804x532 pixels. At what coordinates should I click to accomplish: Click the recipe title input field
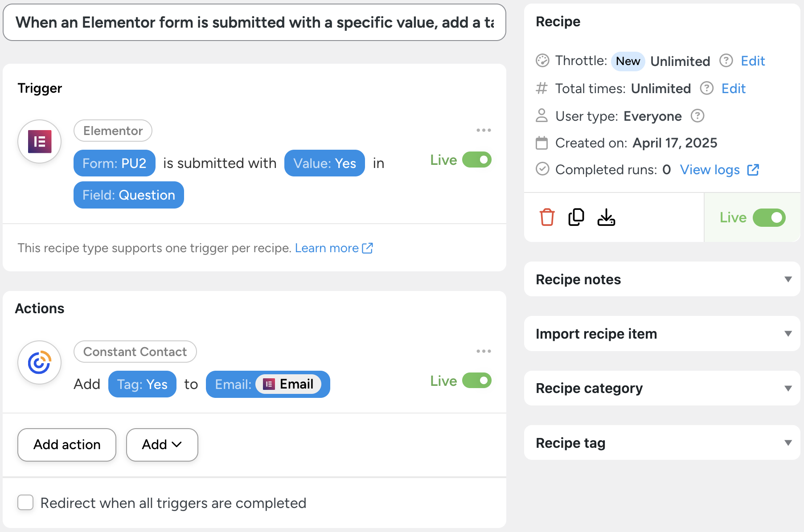[254, 23]
